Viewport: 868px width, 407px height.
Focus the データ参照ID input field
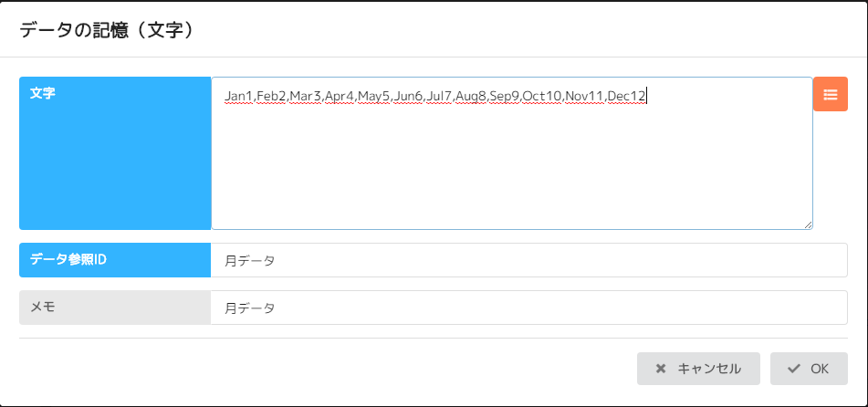click(528, 260)
